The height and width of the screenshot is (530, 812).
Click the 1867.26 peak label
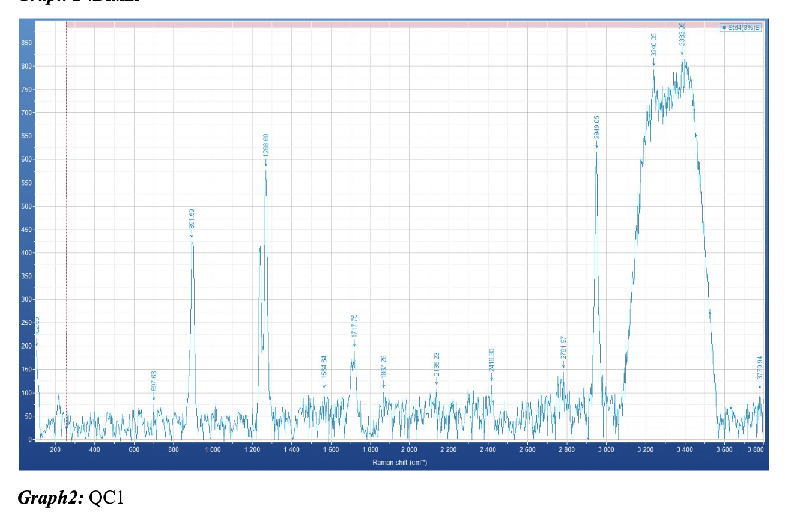pyautogui.click(x=384, y=367)
